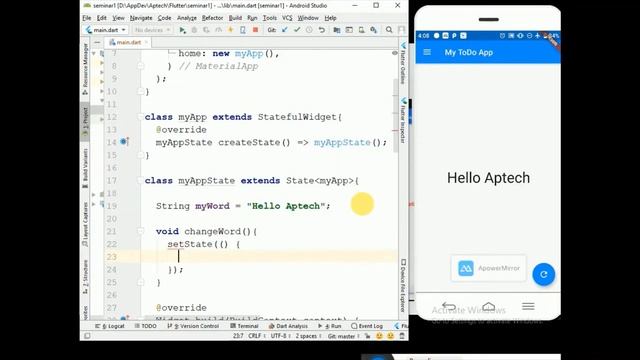The image size is (640, 360).
Task: Click the tool window toggle square in status bar
Action: [x=87, y=336]
